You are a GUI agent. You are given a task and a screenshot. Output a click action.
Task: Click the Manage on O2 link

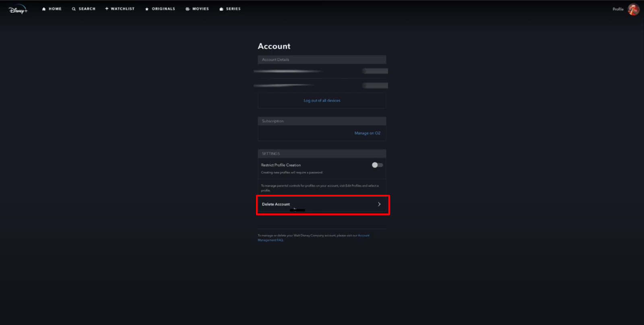[367, 133]
